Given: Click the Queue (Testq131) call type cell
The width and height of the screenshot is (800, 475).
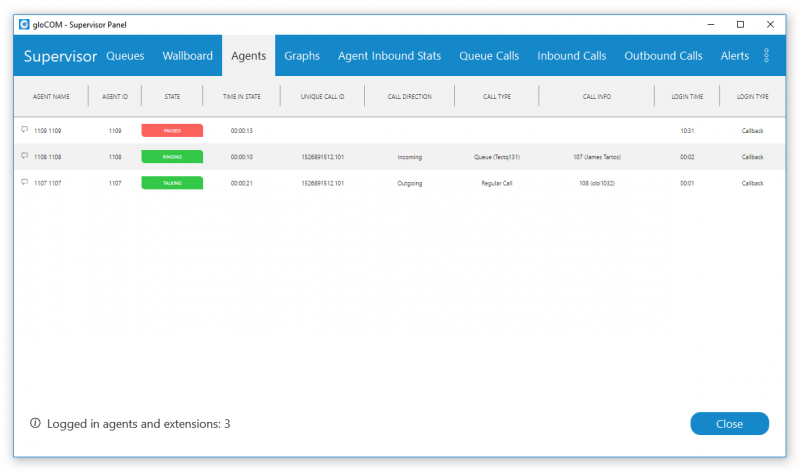Looking at the screenshot, I should point(497,157).
